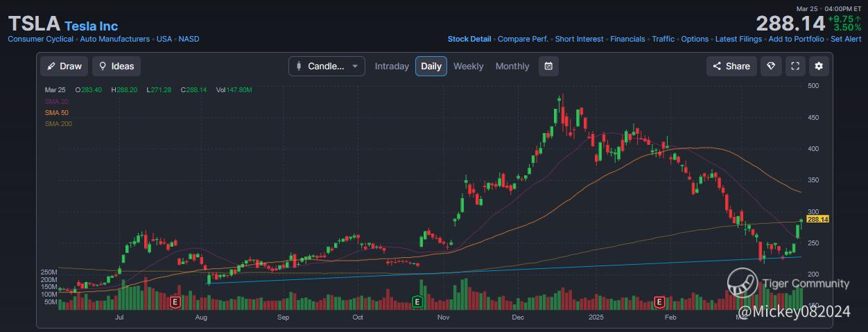Click the TSLA ticker symbol heading
Viewport: 868px width, 332px height.
[33, 24]
